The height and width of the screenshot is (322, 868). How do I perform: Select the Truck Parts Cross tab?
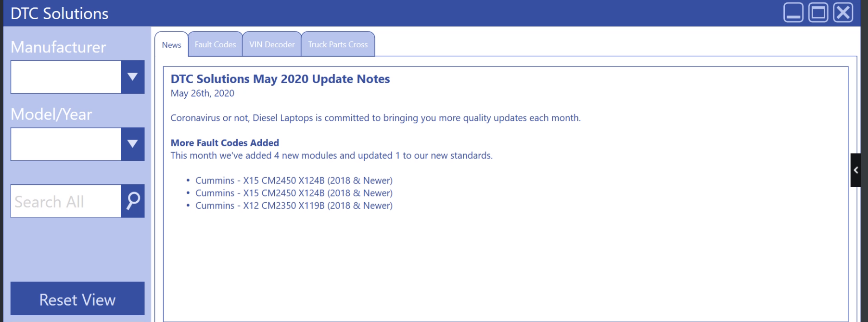coord(338,44)
